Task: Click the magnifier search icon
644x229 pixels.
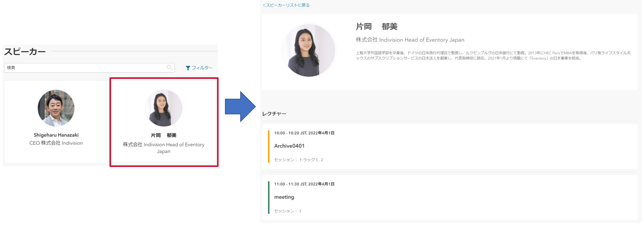Action: click(170, 67)
